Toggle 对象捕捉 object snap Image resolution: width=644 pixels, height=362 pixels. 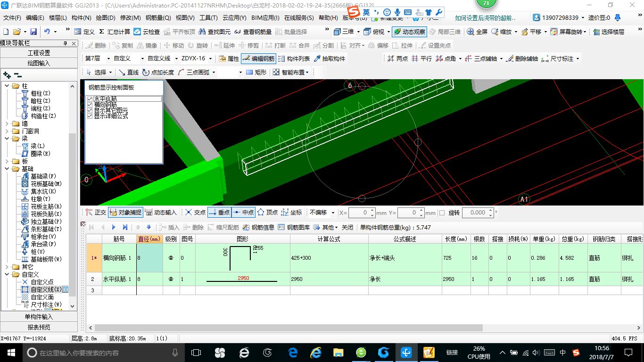[125, 213]
